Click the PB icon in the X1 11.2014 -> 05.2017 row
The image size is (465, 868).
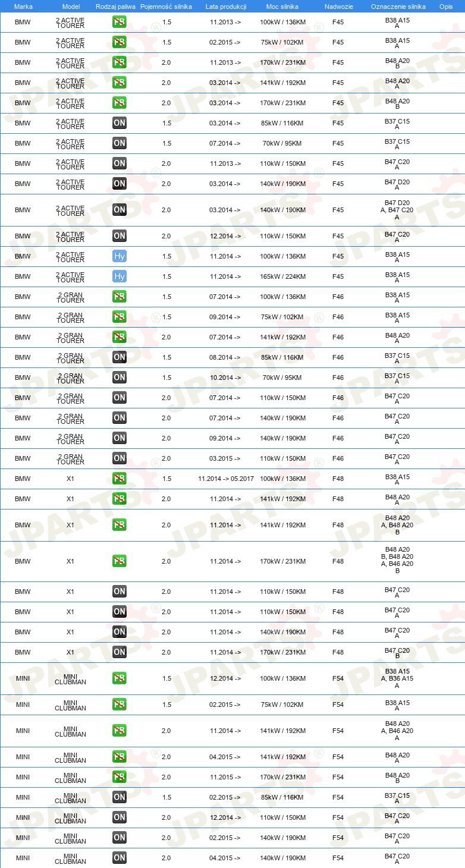120,479
